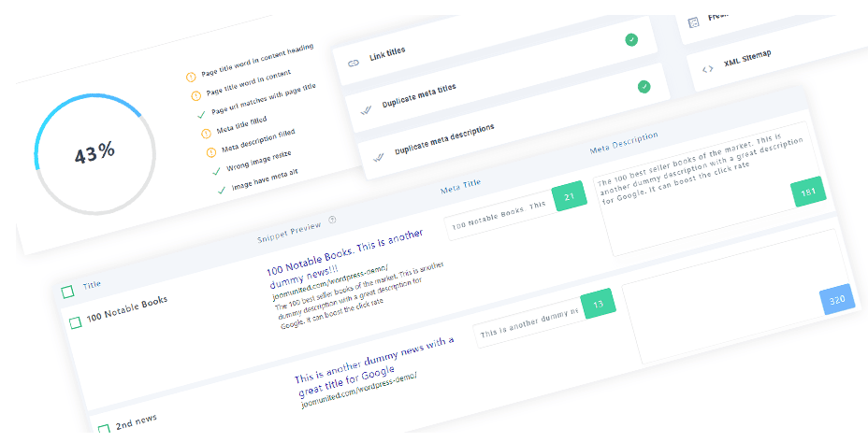Toggle the select-all checkbox beside Title header
Image resolution: width=868 pixels, height=442 pixels.
coord(67,292)
